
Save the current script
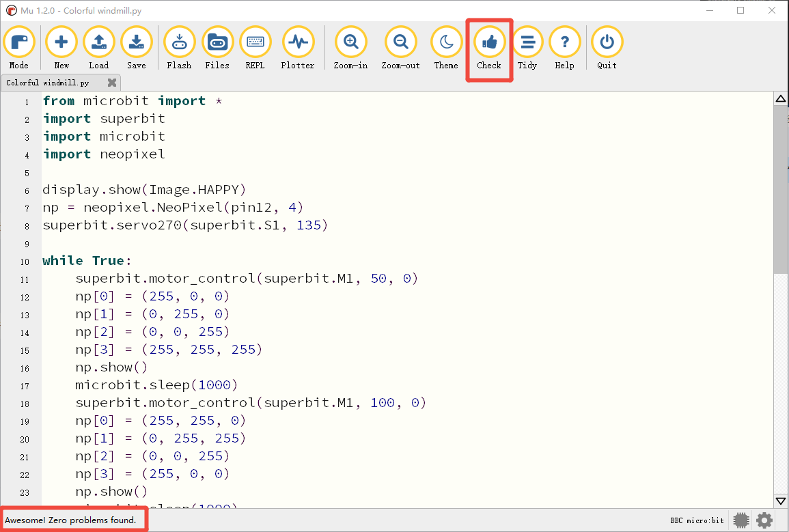pyautogui.click(x=137, y=48)
